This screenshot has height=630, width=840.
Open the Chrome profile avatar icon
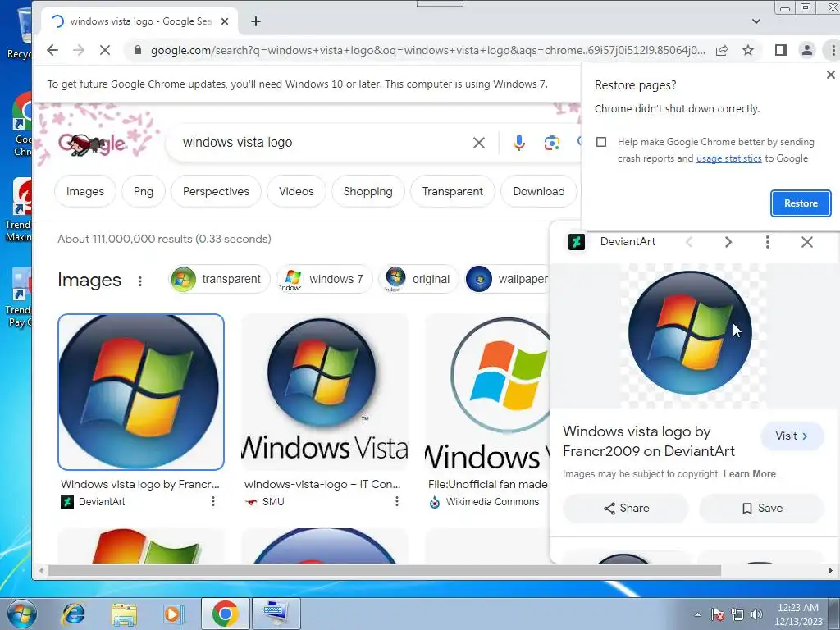tap(807, 50)
